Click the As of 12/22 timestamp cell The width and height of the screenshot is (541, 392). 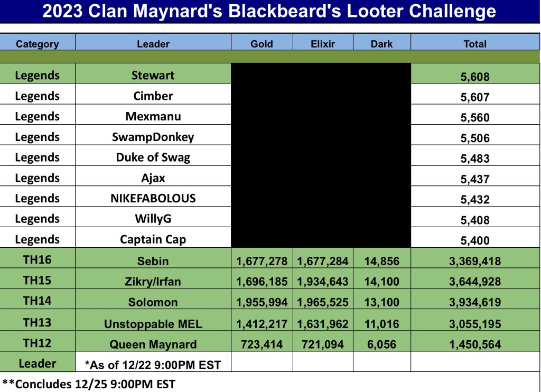(x=153, y=365)
